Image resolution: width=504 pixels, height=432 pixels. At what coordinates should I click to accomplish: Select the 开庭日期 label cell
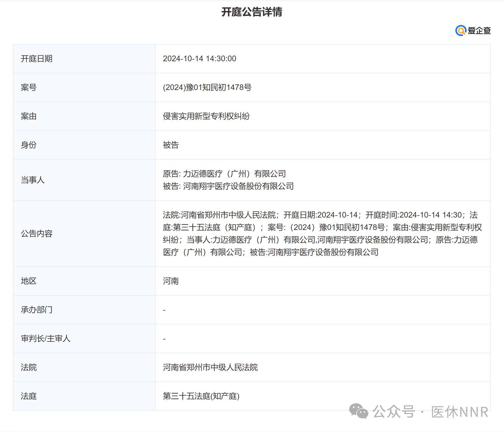(x=84, y=59)
